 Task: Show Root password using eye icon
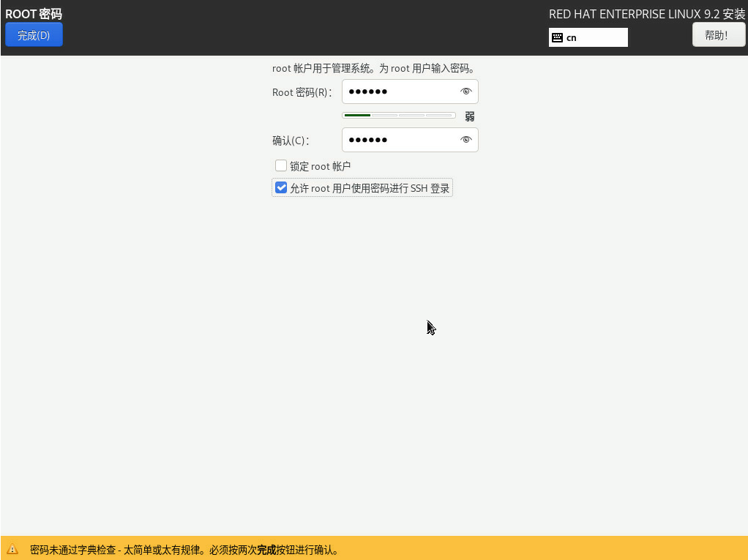click(x=465, y=92)
